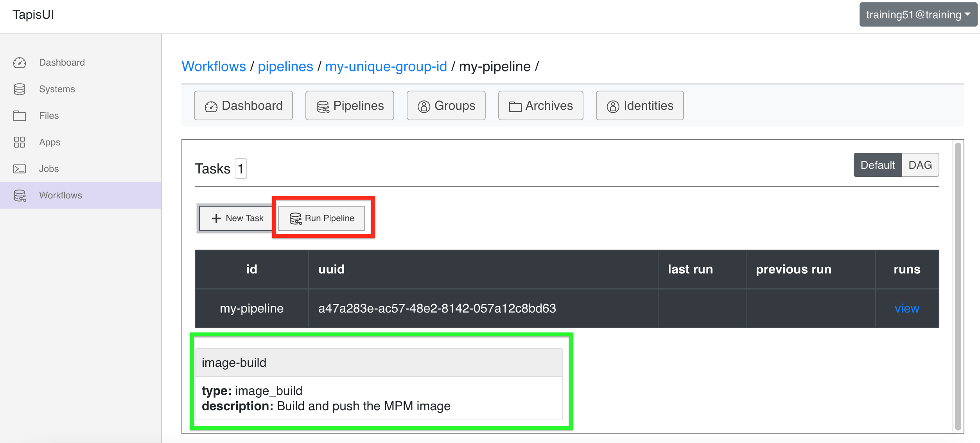Viewport: 980px width, 443px height.
Task: Click the Jobs terminal icon in sidebar
Action: (x=20, y=169)
